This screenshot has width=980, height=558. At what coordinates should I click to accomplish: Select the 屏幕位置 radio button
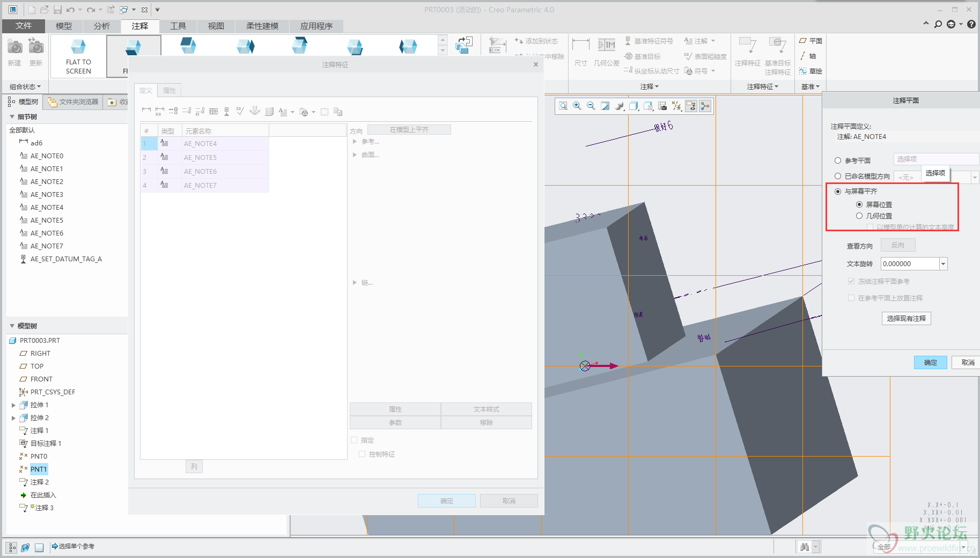859,204
